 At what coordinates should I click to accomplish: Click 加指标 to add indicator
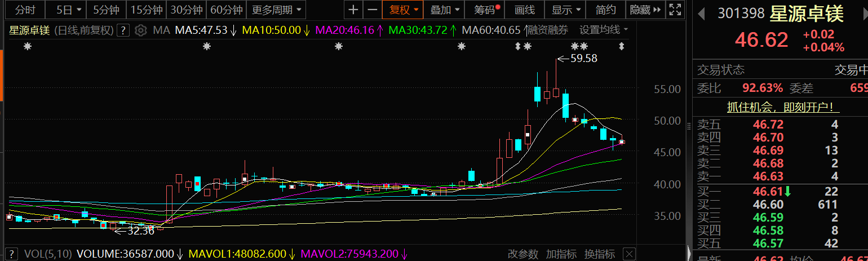point(561,254)
